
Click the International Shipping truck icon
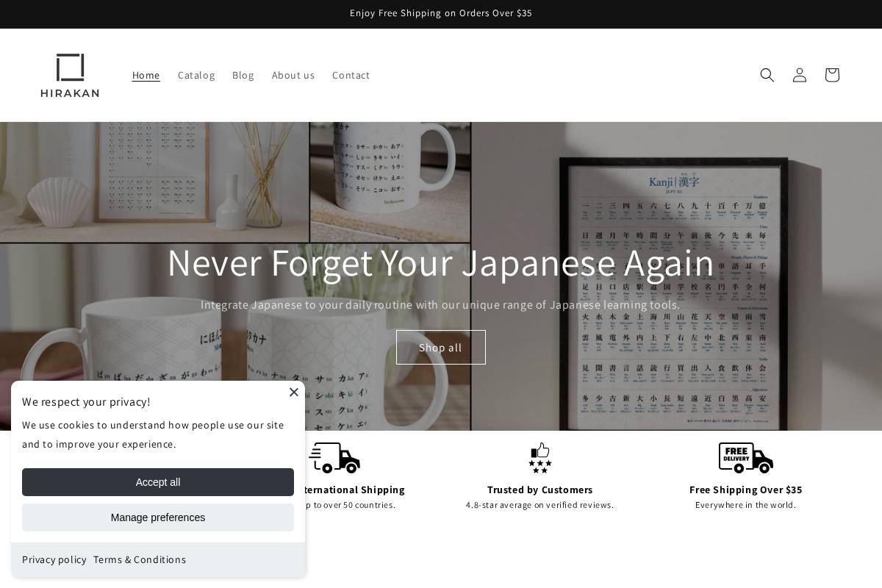[334, 457]
